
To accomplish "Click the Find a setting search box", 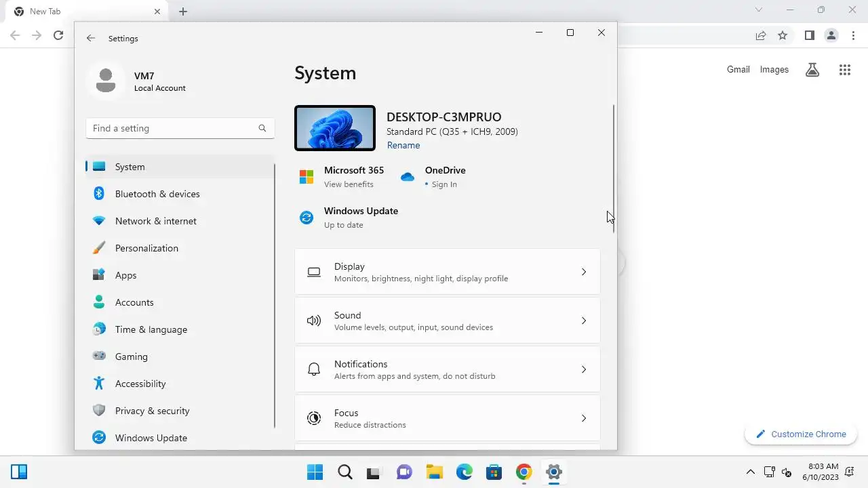I will (180, 128).
